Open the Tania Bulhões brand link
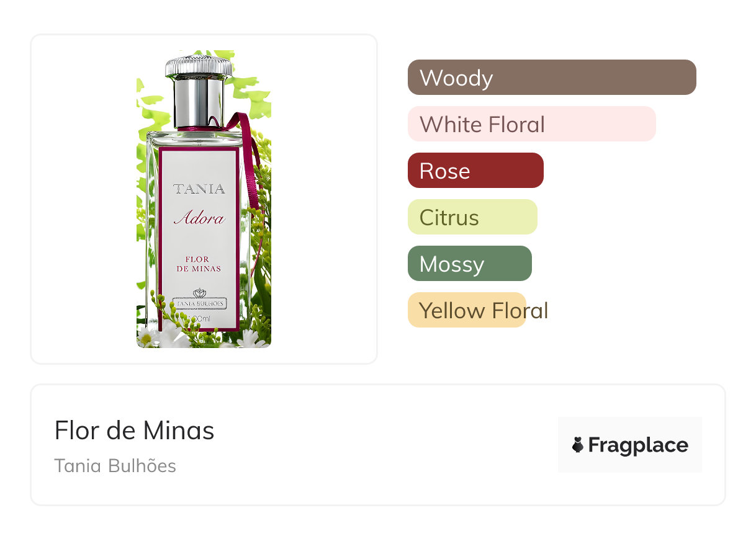The width and height of the screenshot is (756, 536). pos(115,466)
